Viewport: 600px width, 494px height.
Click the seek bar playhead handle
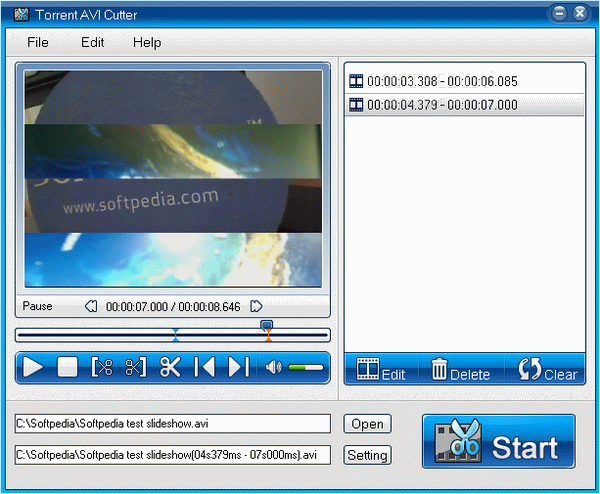coord(266,325)
